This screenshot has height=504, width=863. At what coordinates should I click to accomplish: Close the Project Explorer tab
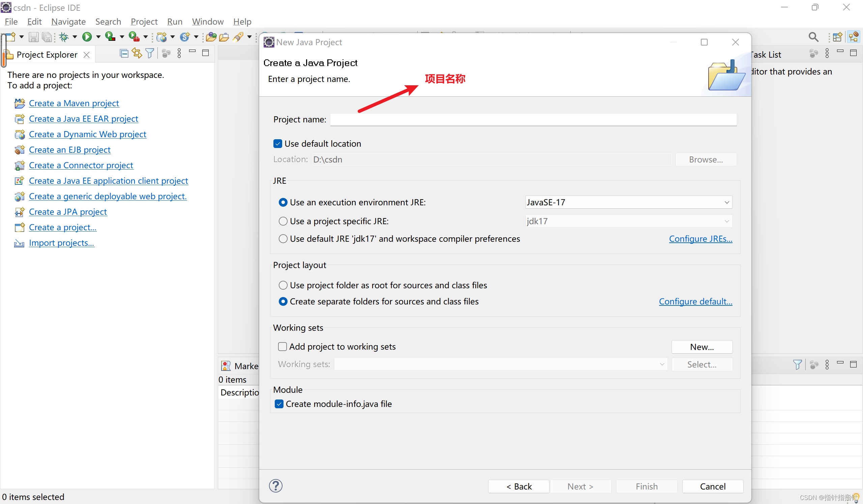pyautogui.click(x=86, y=55)
